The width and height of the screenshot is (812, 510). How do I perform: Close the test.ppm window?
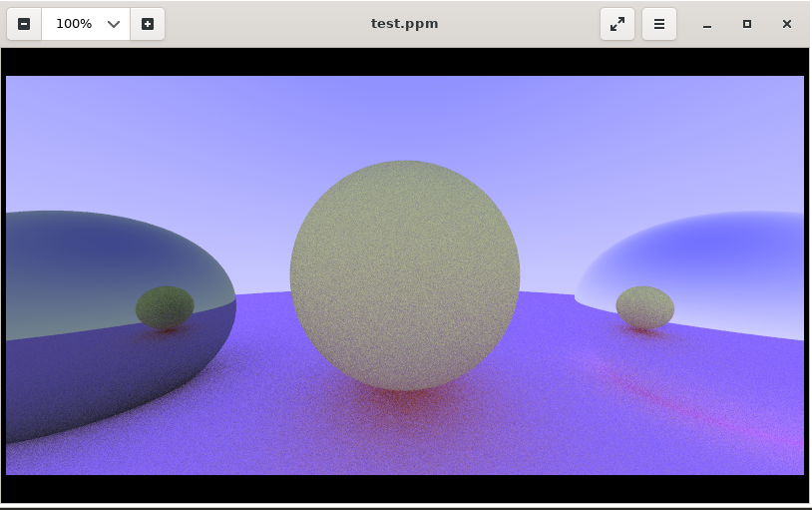[x=787, y=24]
